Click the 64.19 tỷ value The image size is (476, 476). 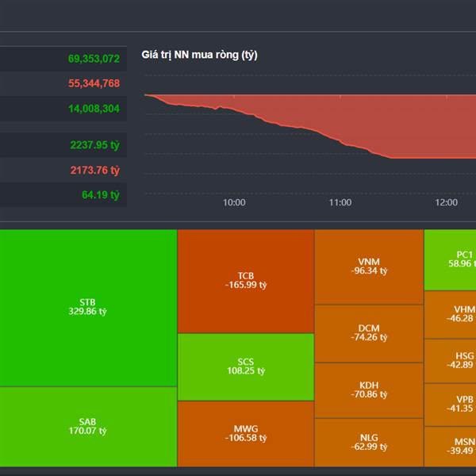click(x=101, y=195)
